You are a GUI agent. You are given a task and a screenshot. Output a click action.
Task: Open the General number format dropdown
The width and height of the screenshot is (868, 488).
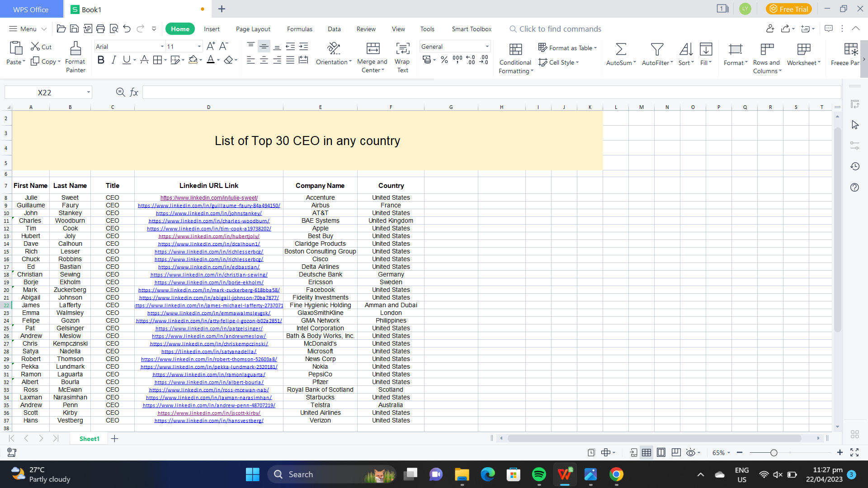[x=487, y=47]
